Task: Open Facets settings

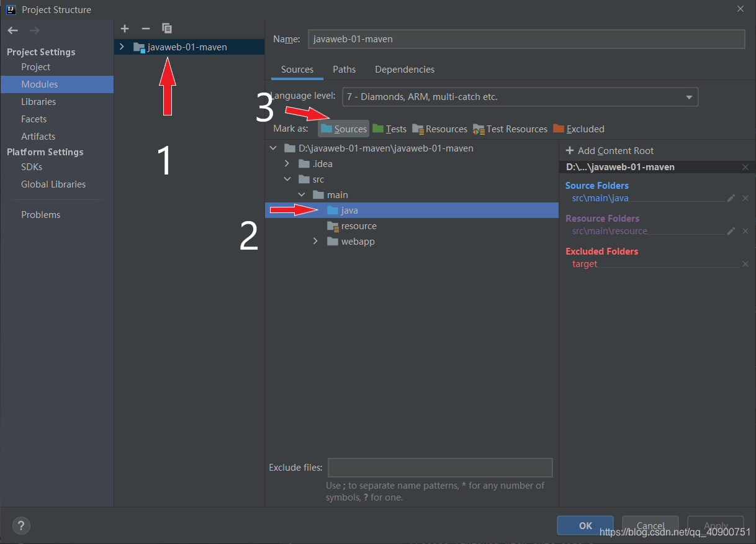Action: (34, 119)
